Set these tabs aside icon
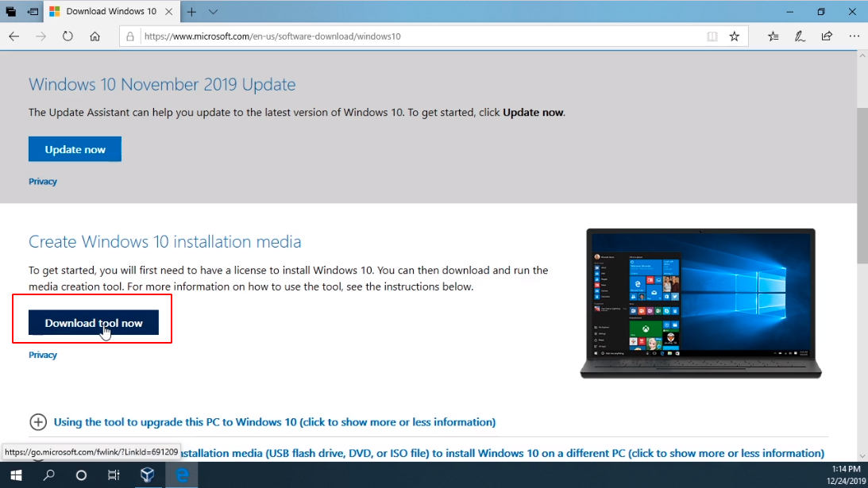868x488 pixels. tap(33, 11)
